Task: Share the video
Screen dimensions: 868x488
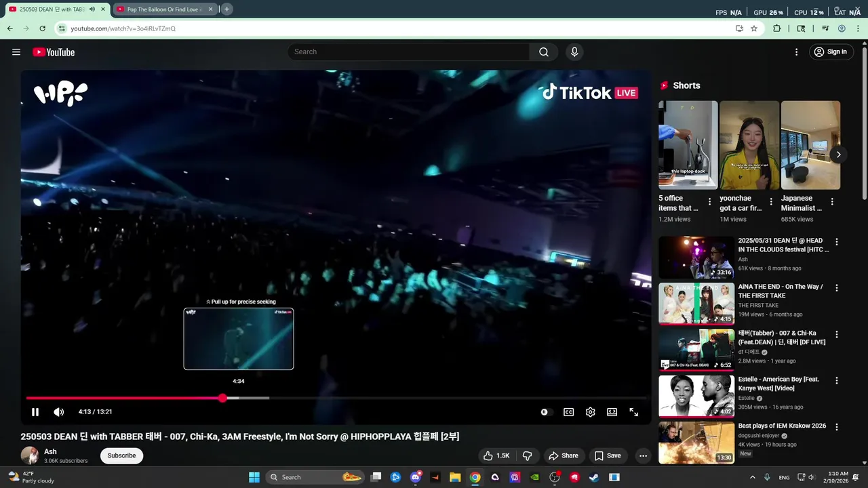Action: pos(564,455)
